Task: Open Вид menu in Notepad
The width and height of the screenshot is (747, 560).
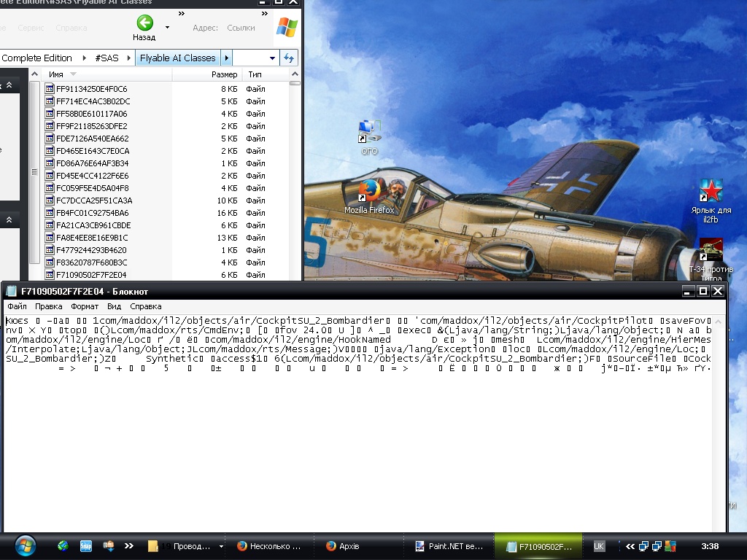Action: tap(115, 306)
